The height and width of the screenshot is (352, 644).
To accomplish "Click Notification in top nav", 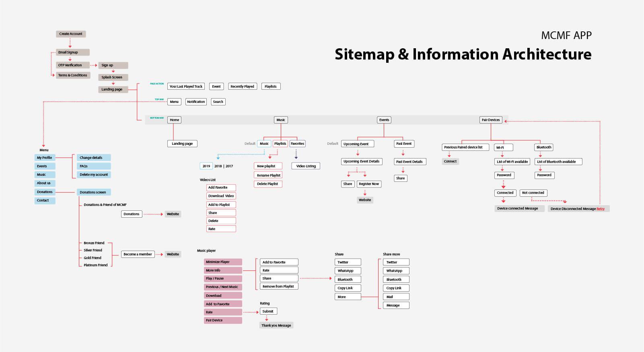I will (x=196, y=102).
